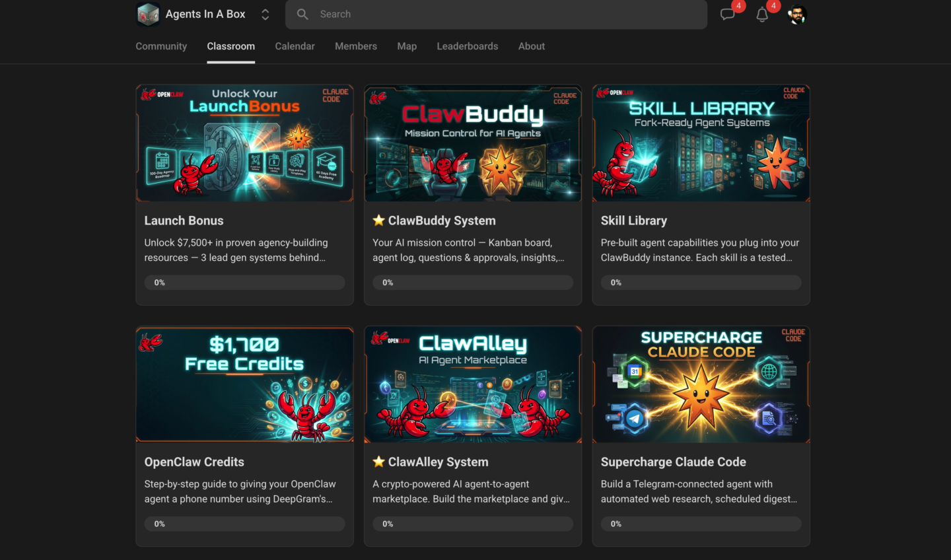The image size is (951, 560).
Task: Click the Agents In A Box logo icon
Action: click(148, 15)
